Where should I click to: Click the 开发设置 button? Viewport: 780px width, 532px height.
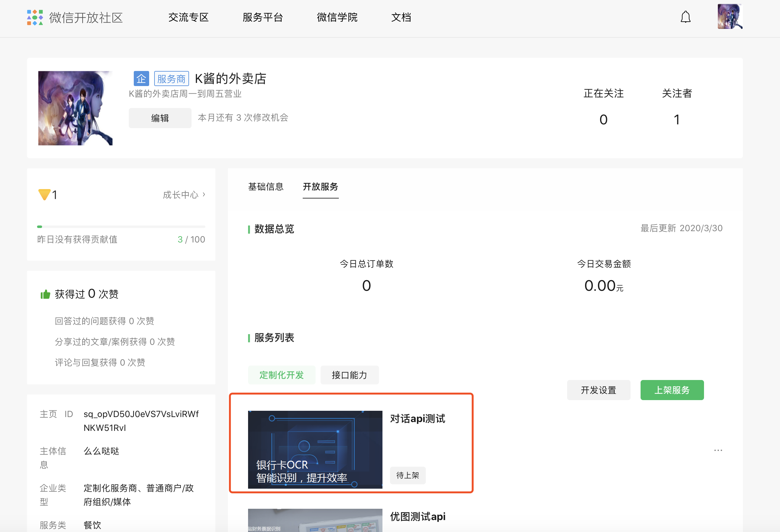point(599,390)
